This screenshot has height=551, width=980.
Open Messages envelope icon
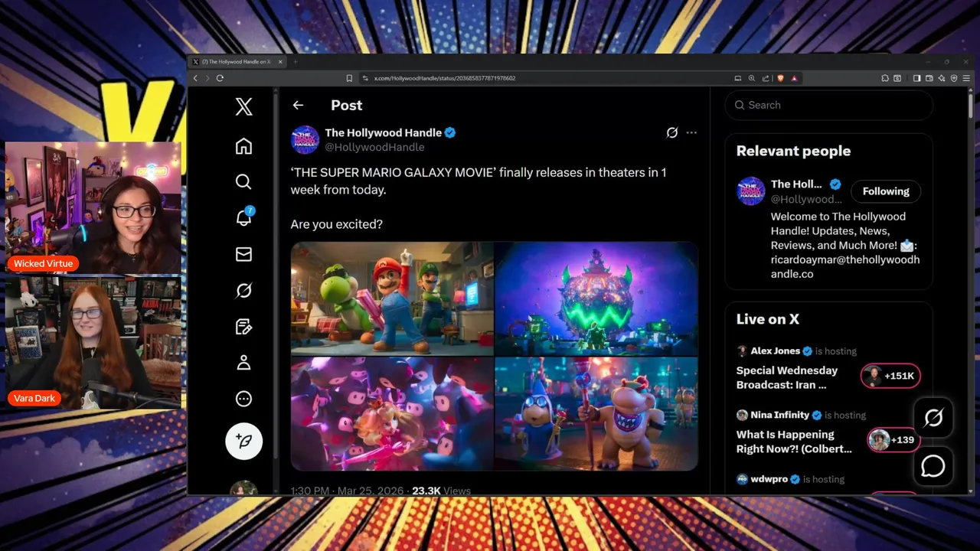(243, 254)
